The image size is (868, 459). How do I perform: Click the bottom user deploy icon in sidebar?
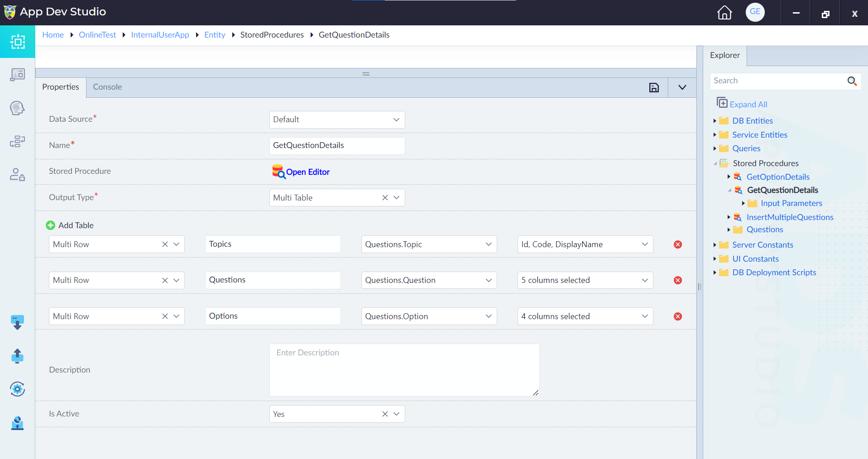pos(18,423)
